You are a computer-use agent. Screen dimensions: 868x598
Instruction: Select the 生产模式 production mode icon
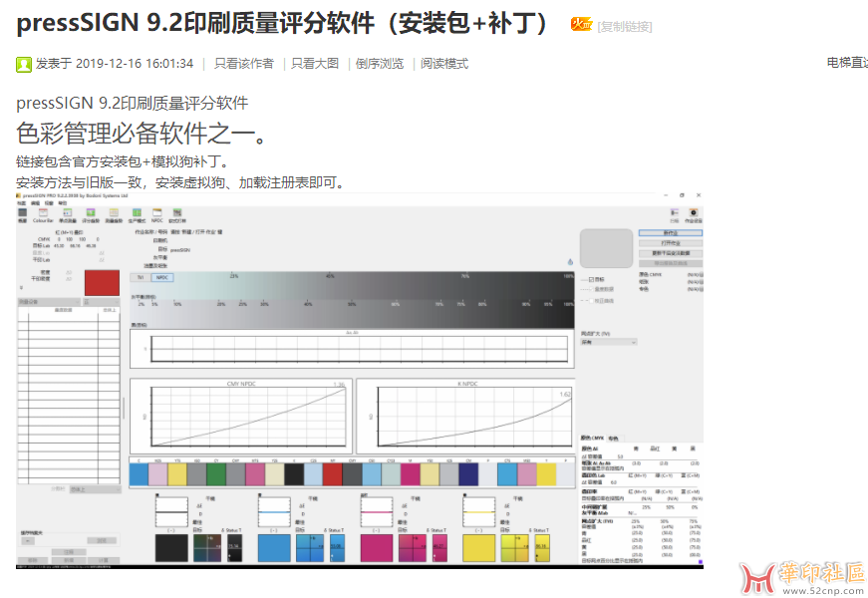pyautogui.click(x=137, y=215)
